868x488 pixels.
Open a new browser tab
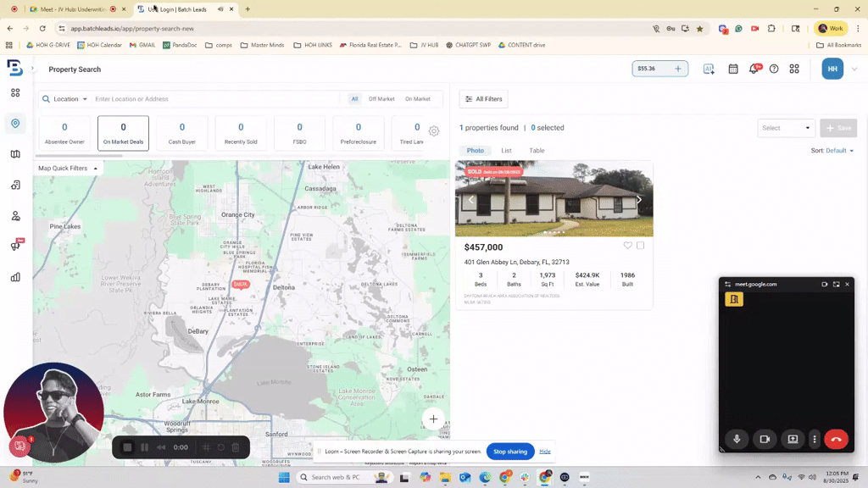pyautogui.click(x=248, y=8)
